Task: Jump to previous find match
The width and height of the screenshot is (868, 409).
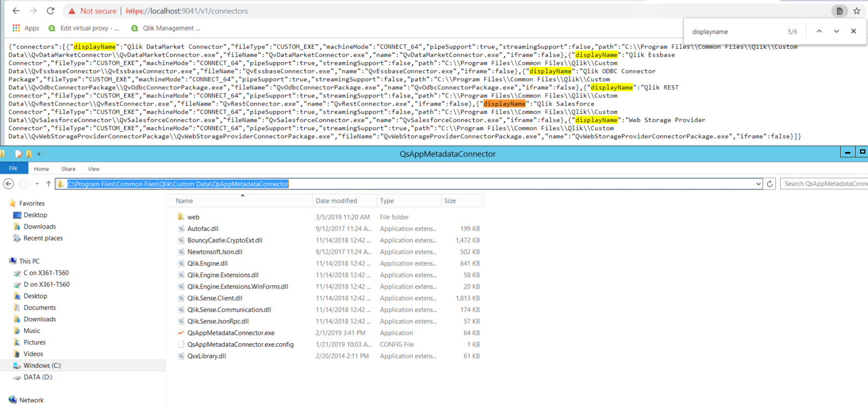Action: (x=819, y=32)
